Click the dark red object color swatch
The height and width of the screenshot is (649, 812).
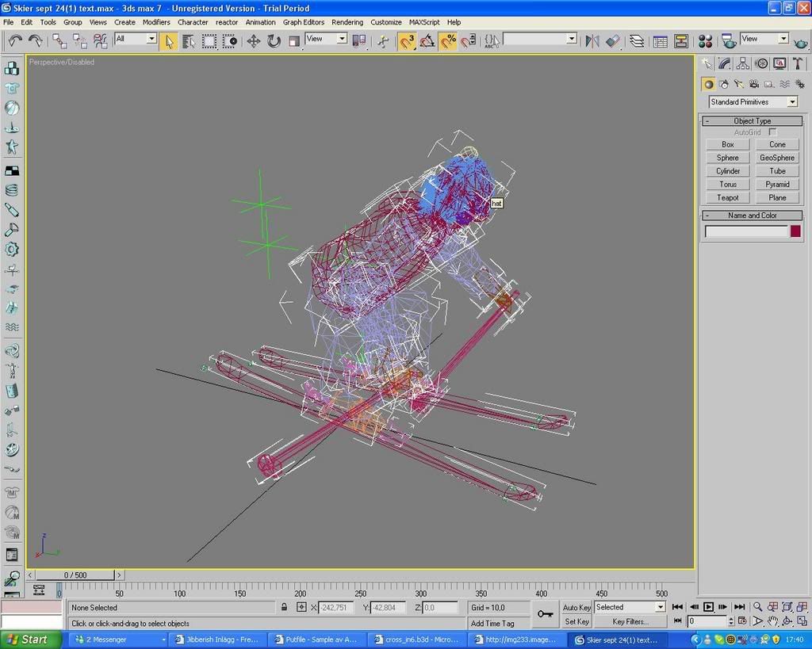795,231
